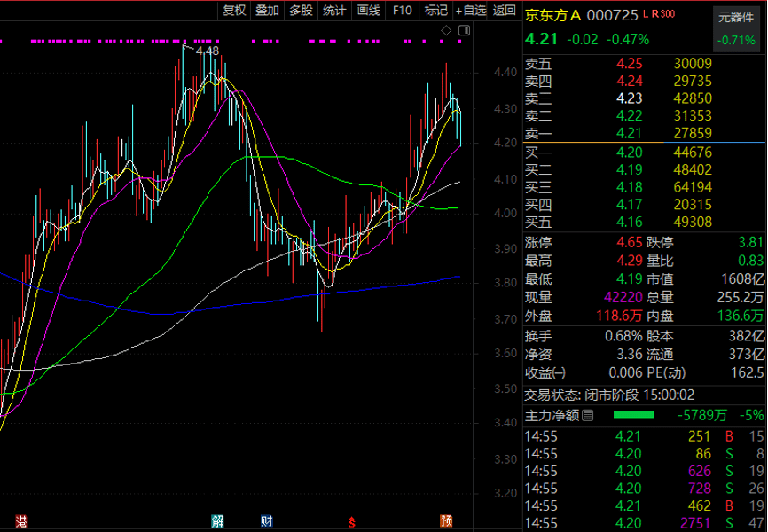Click the red 港 marker icon
768x532 pixels.
tap(20, 520)
